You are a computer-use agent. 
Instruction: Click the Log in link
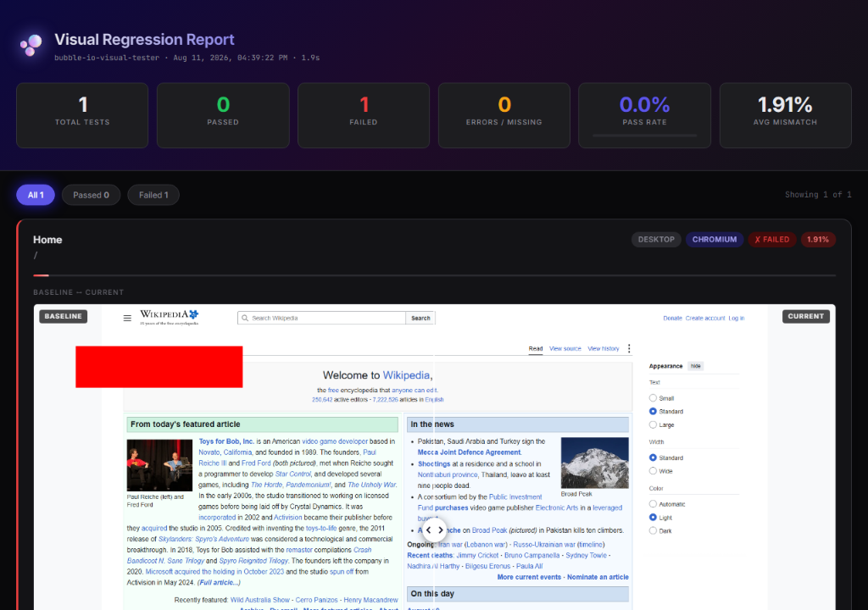point(737,319)
